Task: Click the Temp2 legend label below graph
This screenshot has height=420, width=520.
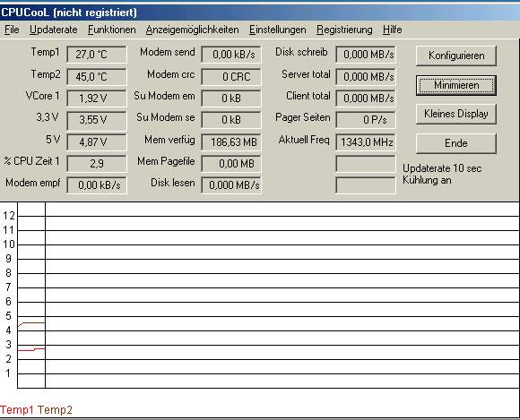Action: pos(55,410)
